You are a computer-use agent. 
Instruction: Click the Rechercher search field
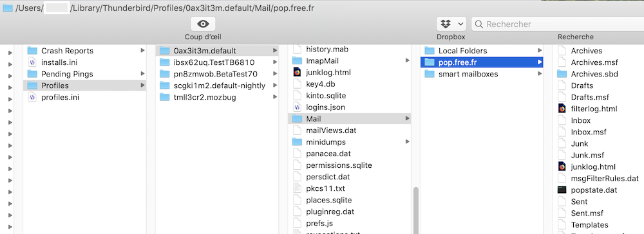[557, 24]
